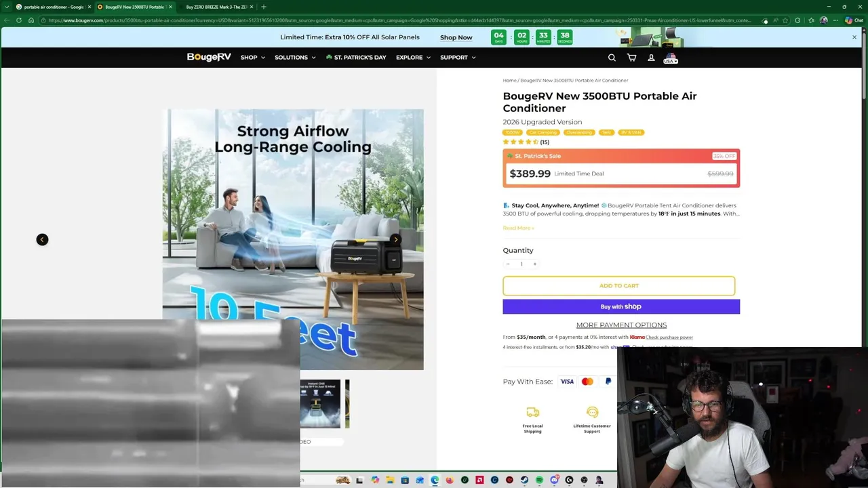Open MORE PAYMENT OPTIONS link
Viewport: 868px width, 488px height.
click(621, 325)
